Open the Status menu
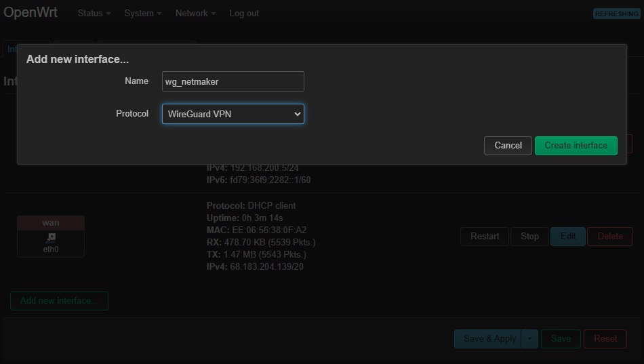 coord(94,14)
